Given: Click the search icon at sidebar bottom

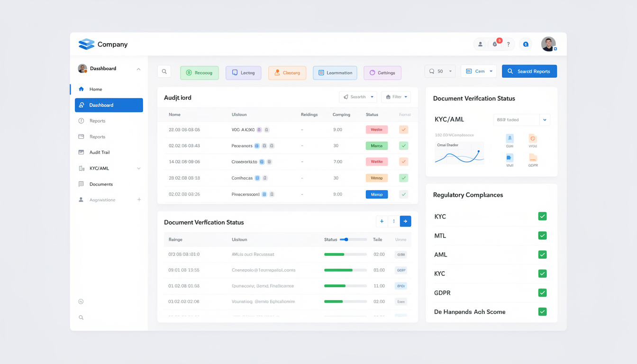Looking at the screenshot, I should 81,318.
